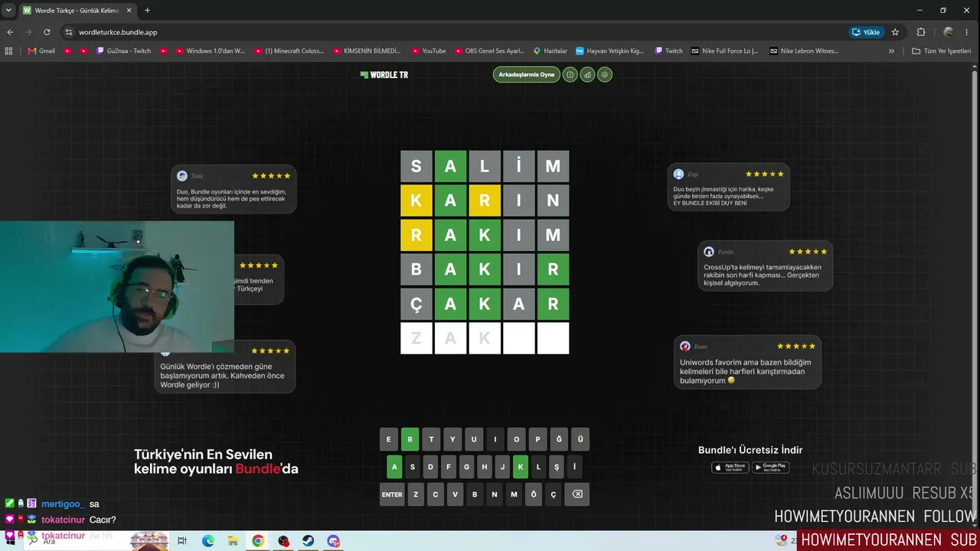Hit the ENTER key on the on-screen keyboard

[392, 494]
